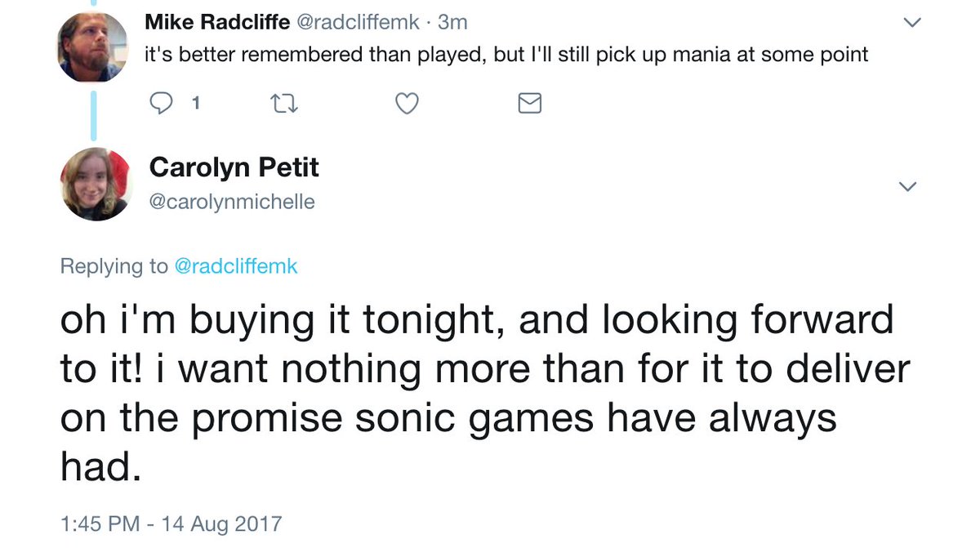980x548 pixels.
Task: Click the direct message envelope icon
Action: coord(530,104)
